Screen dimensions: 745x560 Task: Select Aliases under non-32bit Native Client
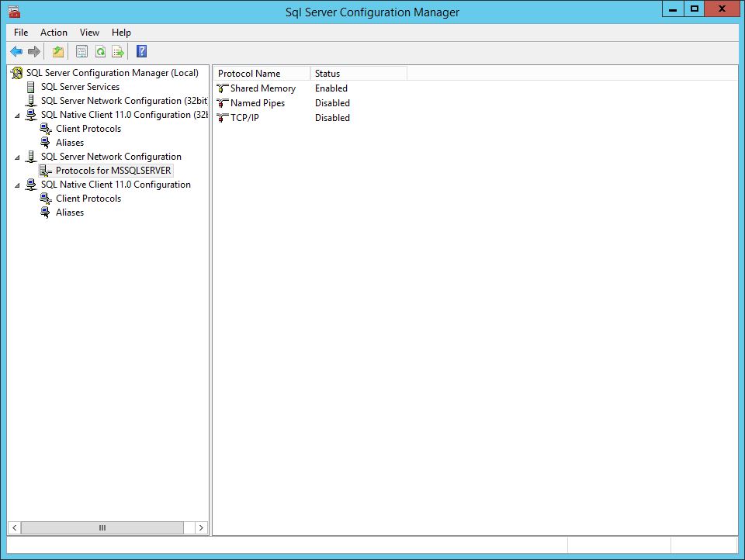(x=70, y=213)
